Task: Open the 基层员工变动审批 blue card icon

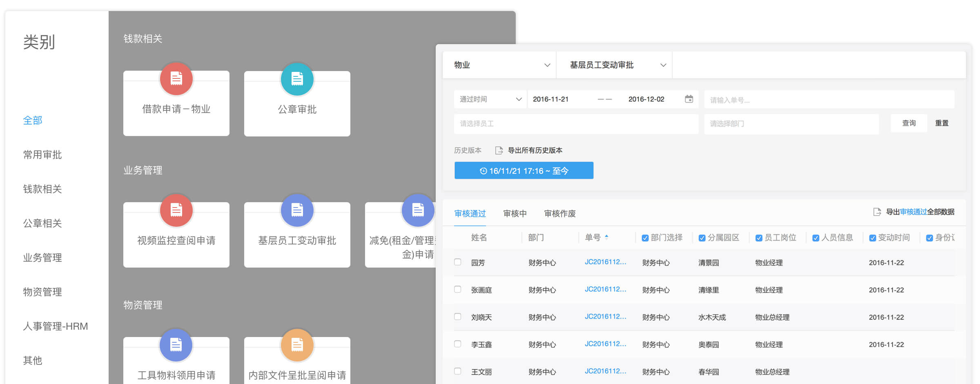Action: [x=297, y=210]
